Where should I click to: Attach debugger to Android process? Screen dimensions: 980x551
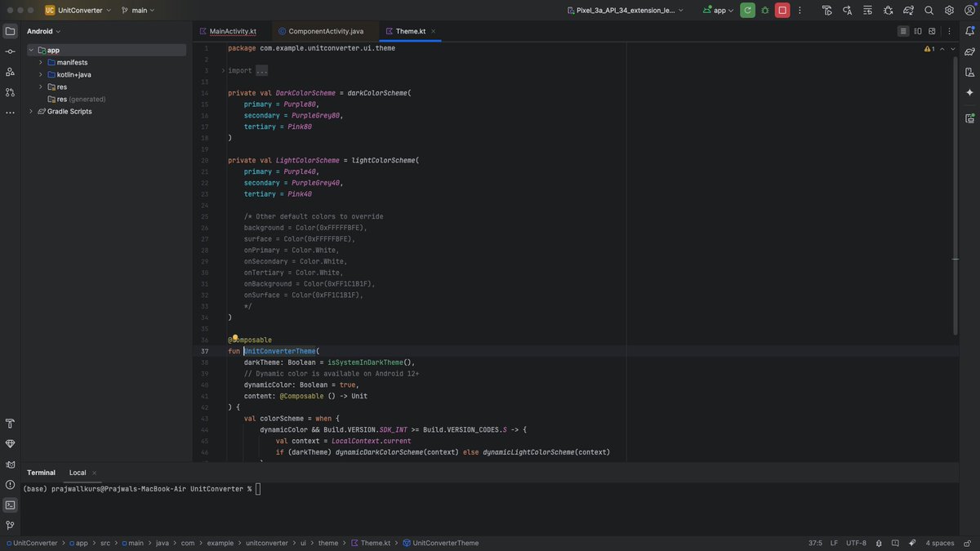[888, 10]
